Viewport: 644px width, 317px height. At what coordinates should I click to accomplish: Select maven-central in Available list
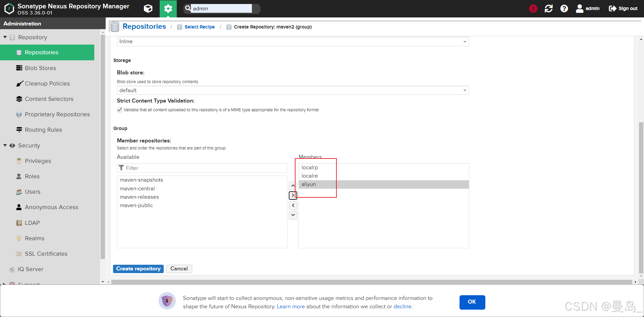202,189
